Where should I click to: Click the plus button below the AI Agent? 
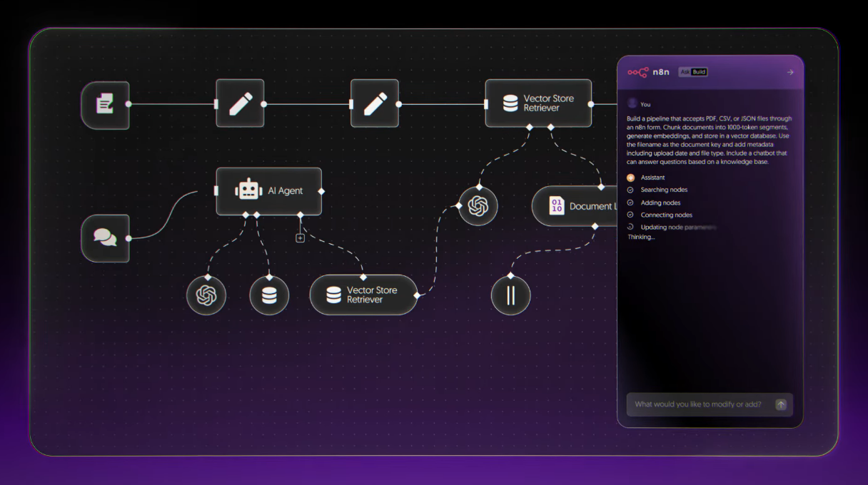point(300,236)
